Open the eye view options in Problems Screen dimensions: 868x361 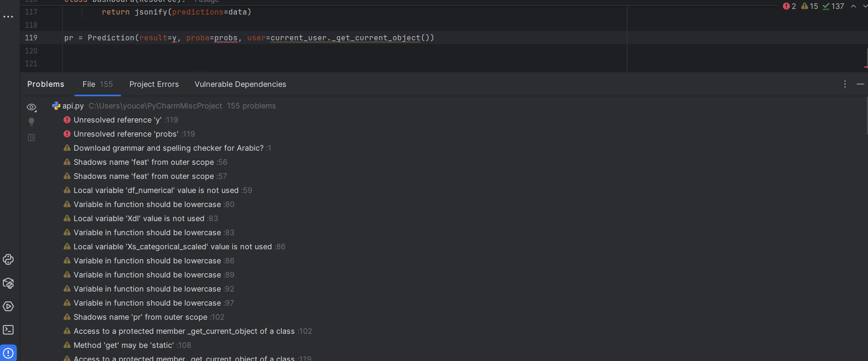click(31, 108)
